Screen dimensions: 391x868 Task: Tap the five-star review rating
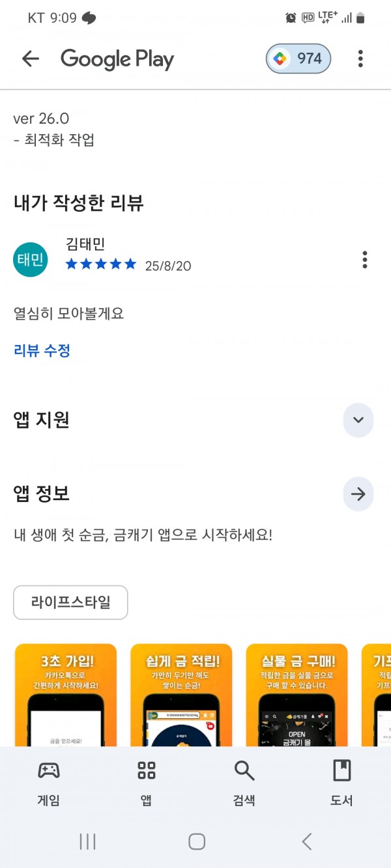pos(101,264)
